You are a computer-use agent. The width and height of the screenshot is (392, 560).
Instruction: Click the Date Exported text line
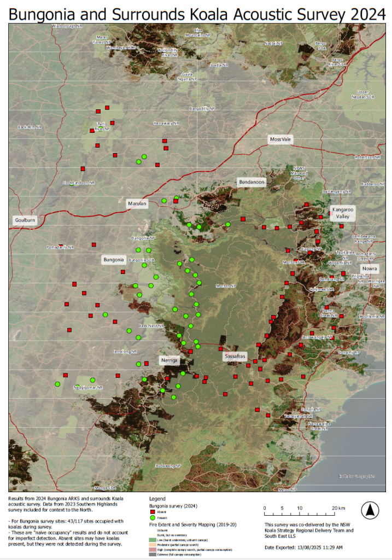(x=303, y=547)
